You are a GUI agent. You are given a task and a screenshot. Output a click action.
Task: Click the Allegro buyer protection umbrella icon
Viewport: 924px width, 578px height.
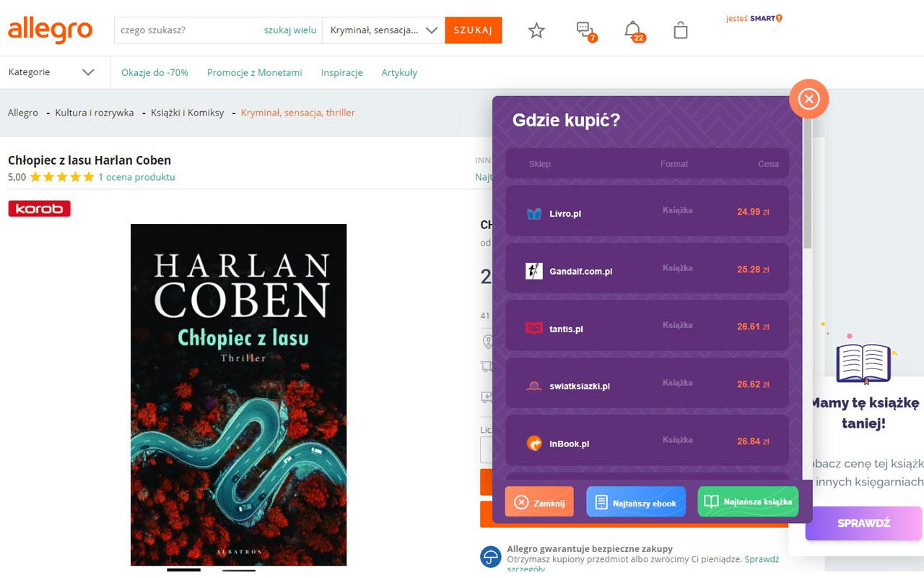coord(491,556)
